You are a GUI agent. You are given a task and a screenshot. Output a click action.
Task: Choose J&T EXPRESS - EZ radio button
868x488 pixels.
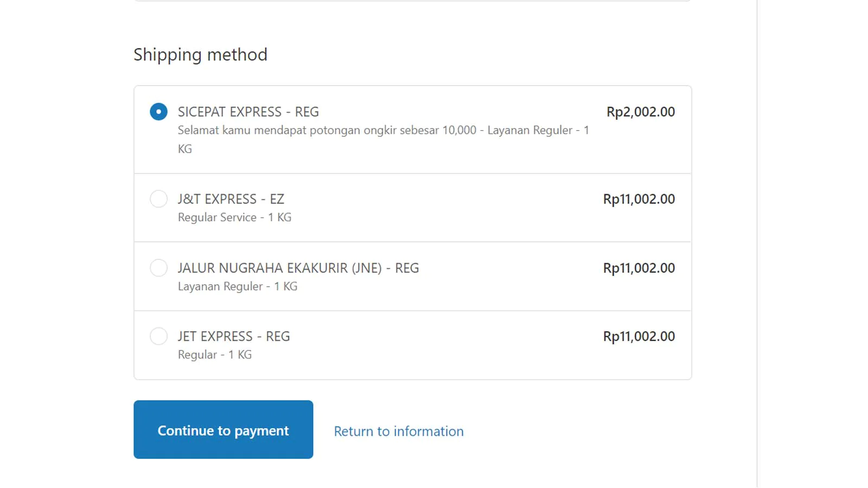coord(158,199)
